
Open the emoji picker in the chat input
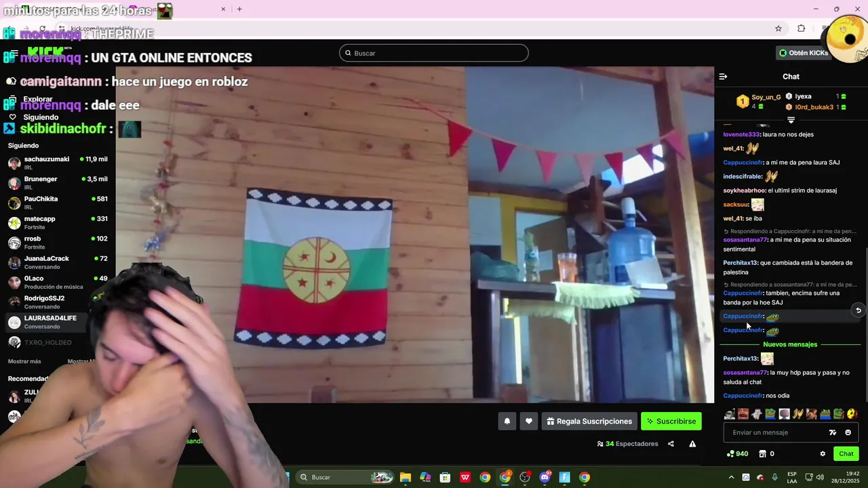pyautogui.click(x=848, y=432)
